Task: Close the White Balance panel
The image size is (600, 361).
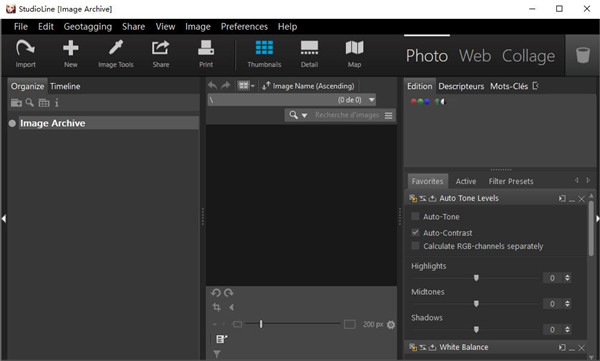Action: point(582,348)
